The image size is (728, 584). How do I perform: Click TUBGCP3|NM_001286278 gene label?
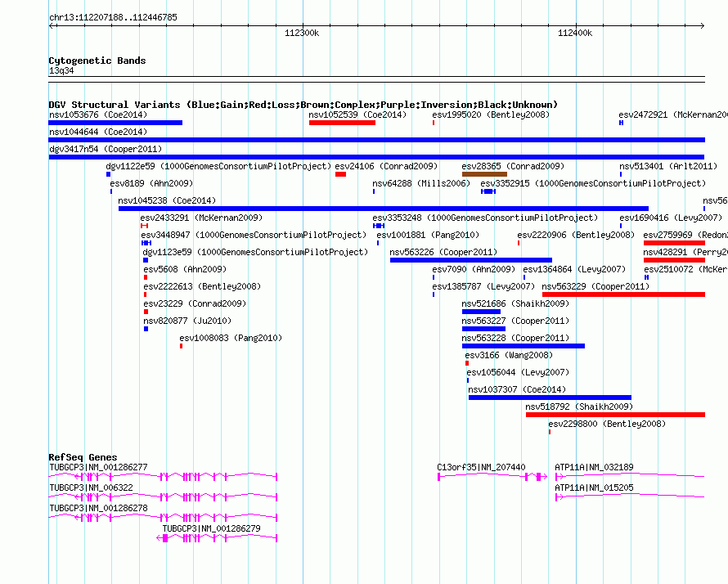[x=98, y=508]
